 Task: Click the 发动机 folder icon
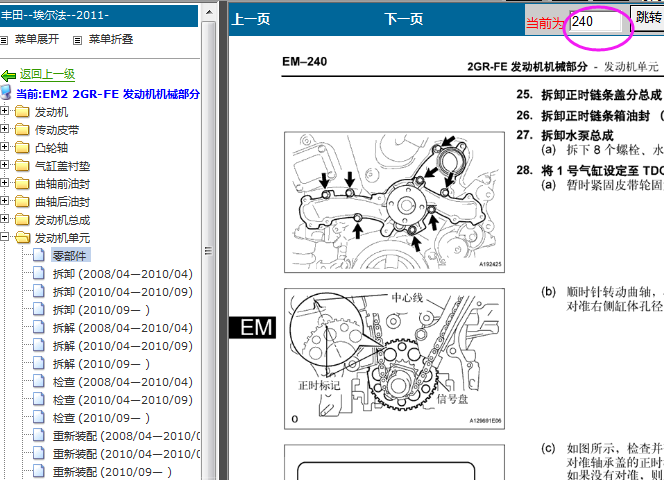(22, 112)
